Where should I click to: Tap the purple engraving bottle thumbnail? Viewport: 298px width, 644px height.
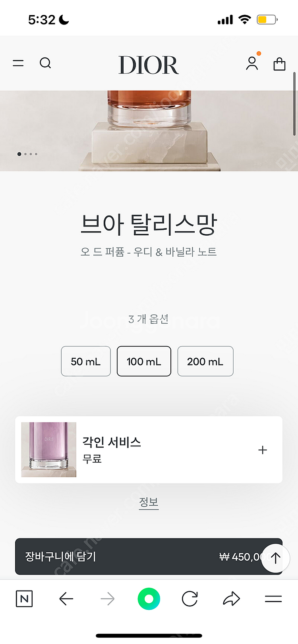(x=49, y=450)
